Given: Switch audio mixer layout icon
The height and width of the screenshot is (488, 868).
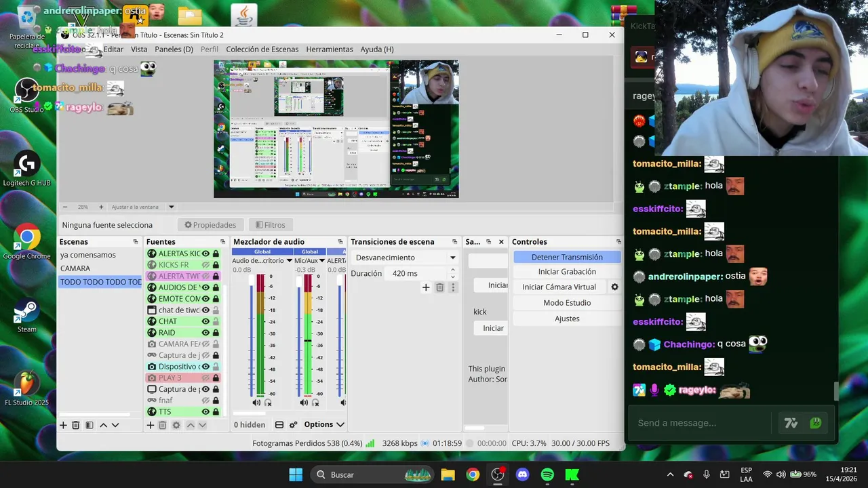Looking at the screenshot, I should 279,425.
